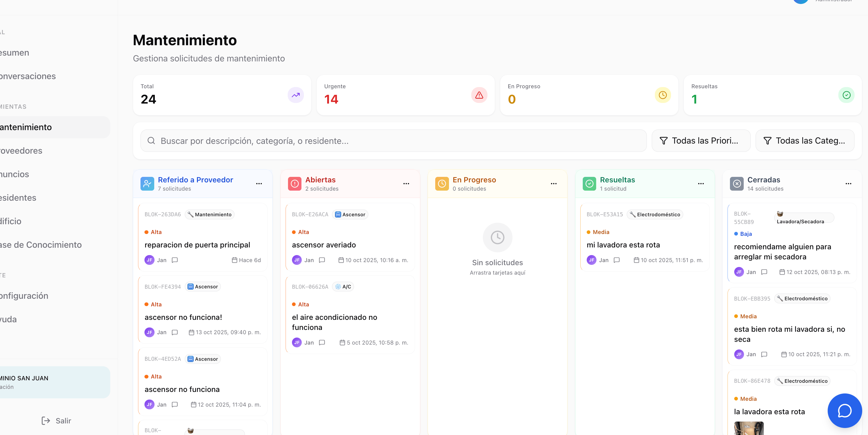Click the Urgente warning triangle icon
868x435 pixels.
coord(479,95)
